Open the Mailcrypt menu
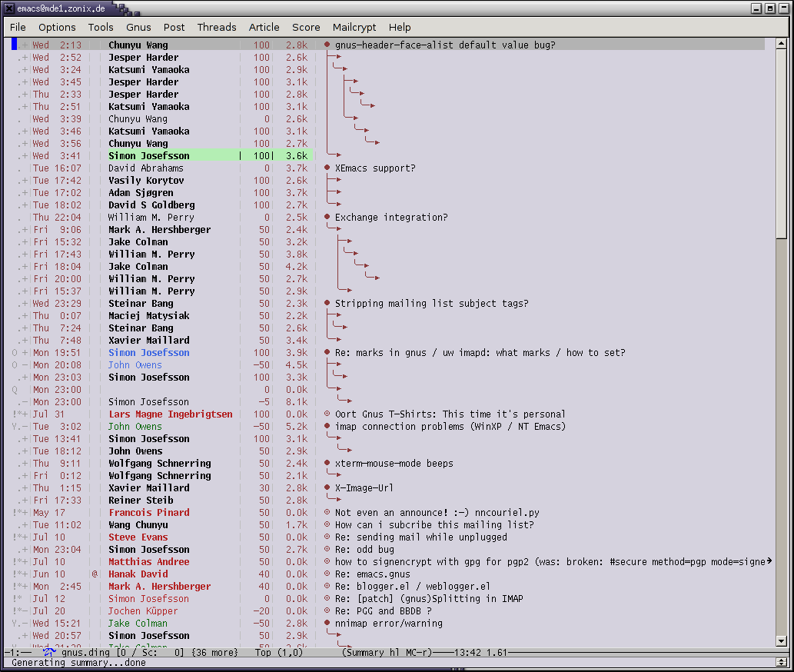 point(354,28)
